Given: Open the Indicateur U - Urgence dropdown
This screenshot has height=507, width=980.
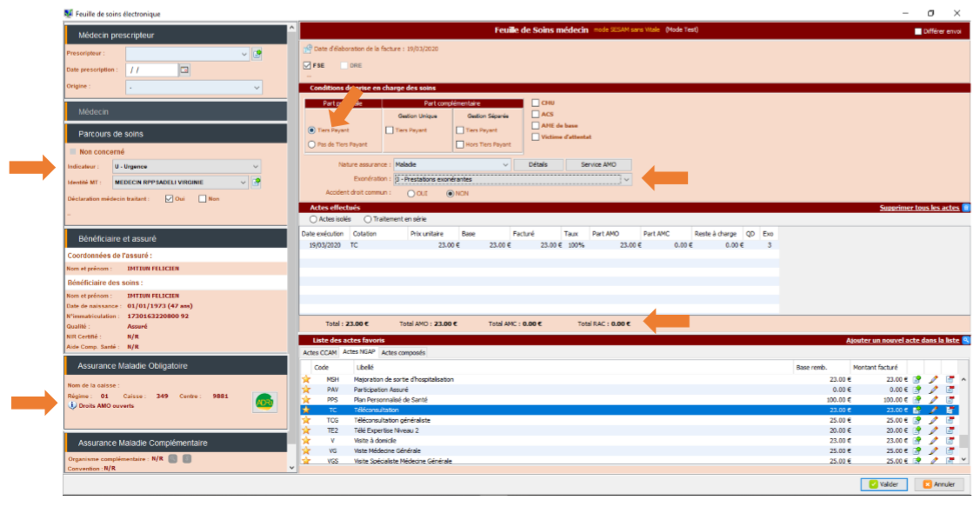Looking at the screenshot, I should (255, 166).
